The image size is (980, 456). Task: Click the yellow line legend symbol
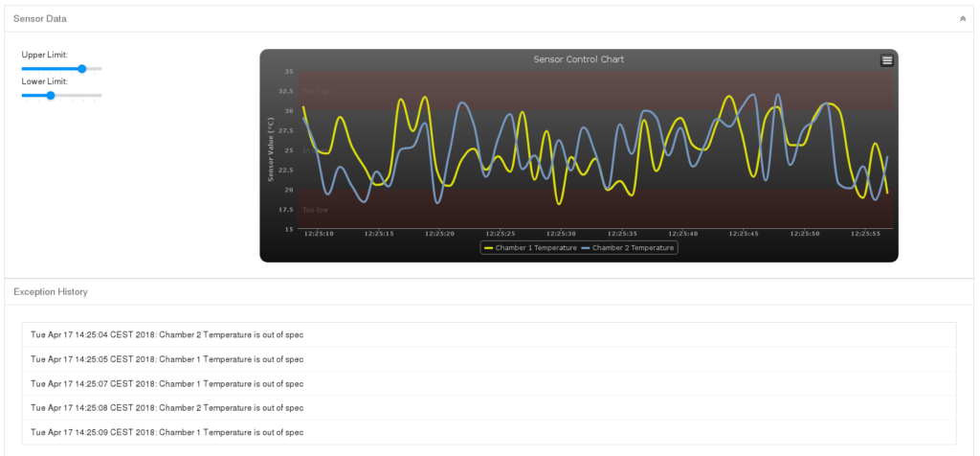click(x=489, y=248)
